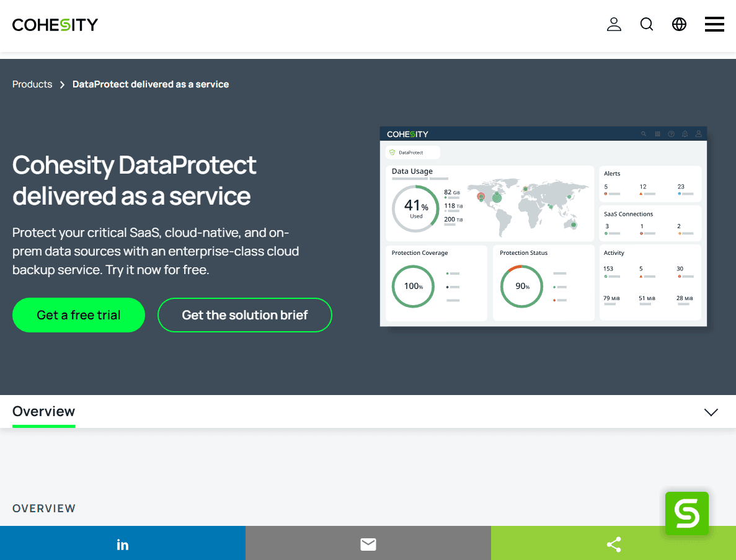
Task: Open the floating green Cohesity chat widget
Action: 687,513
